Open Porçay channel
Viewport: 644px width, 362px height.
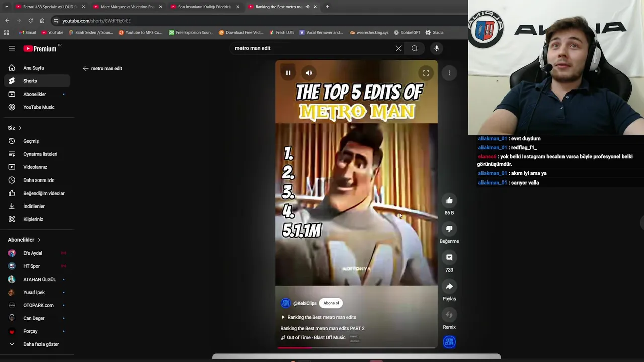pos(37,331)
